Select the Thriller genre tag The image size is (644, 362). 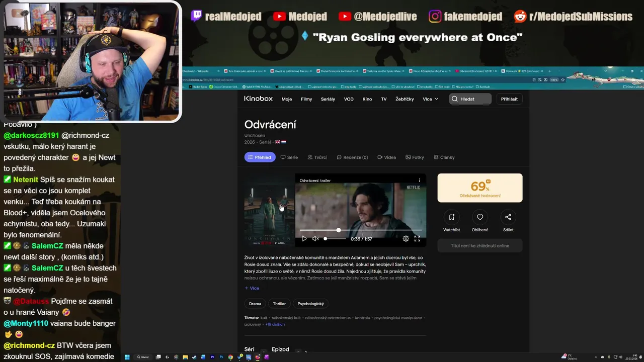[279, 304]
